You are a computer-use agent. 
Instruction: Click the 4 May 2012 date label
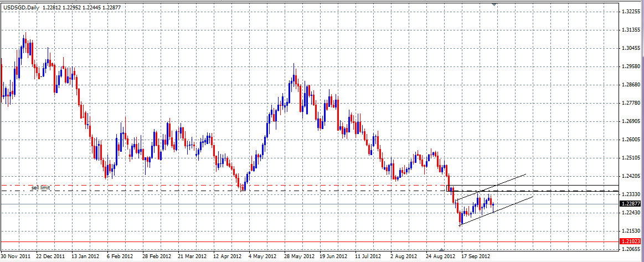tap(262, 257)
